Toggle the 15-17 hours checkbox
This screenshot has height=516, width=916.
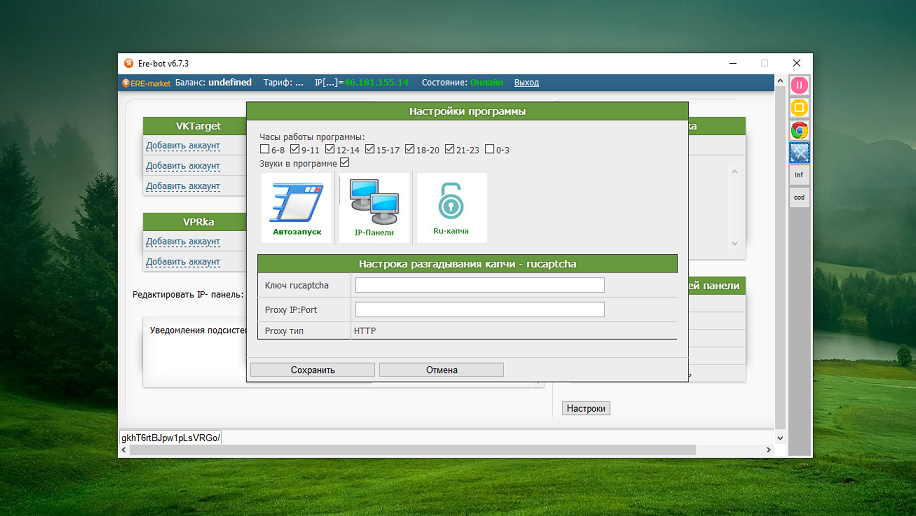(x=370, y=149)
